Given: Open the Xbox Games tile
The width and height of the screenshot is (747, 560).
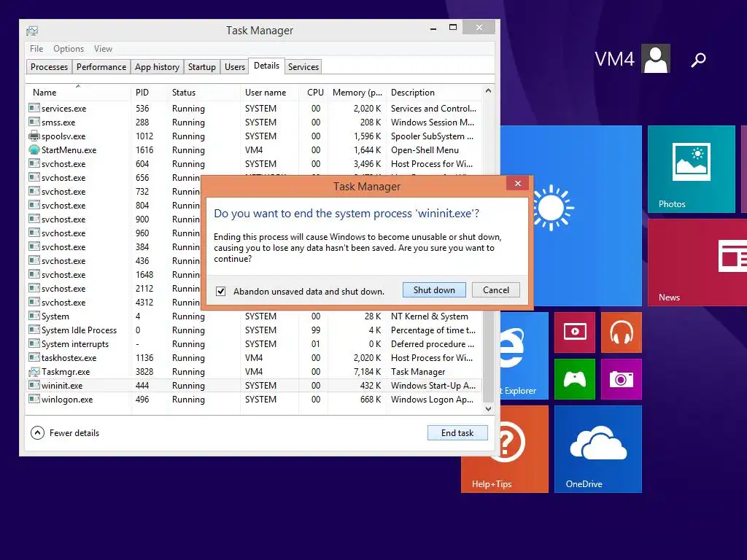Looking at the screenshot, I should (x=575, y=379).
